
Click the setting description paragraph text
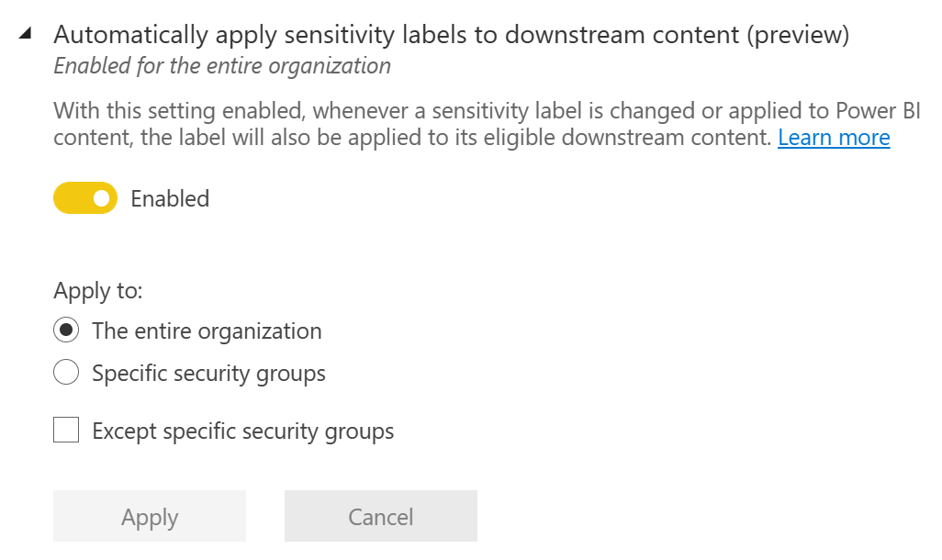413,125
